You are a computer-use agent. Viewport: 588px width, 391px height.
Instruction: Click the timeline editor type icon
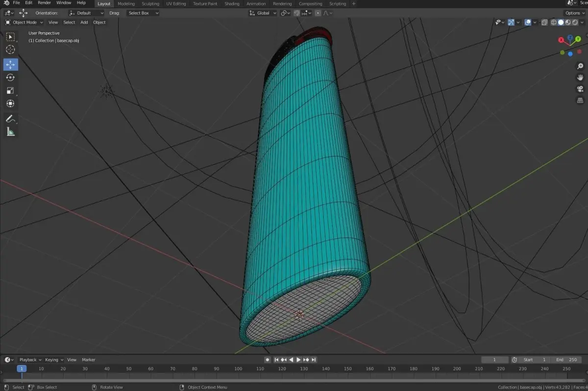8,360
